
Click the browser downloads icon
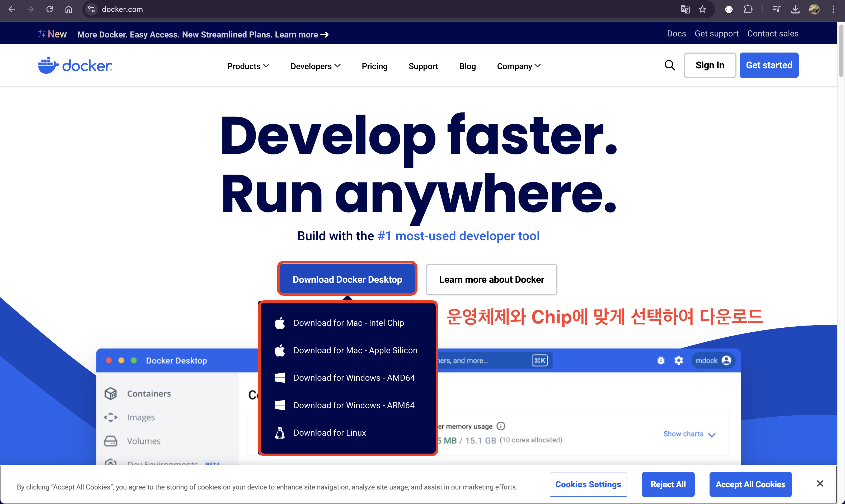pyautogui.click(x=795, y=9)
